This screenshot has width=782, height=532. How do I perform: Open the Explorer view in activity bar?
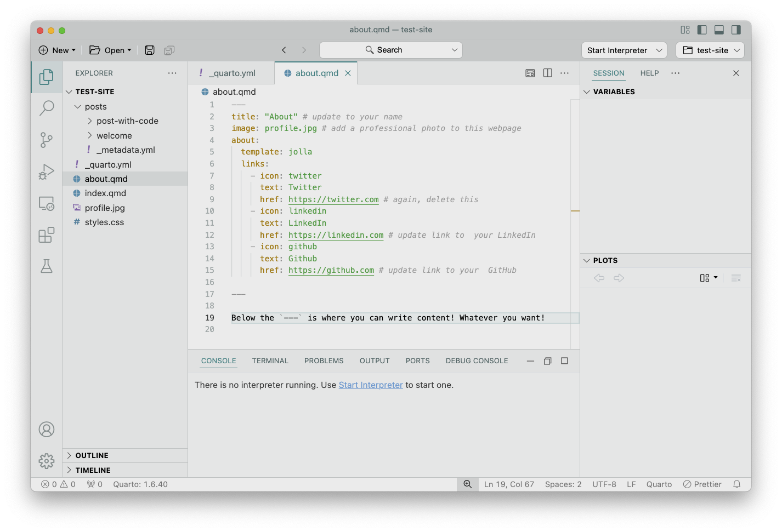click(x=47, y=77)
